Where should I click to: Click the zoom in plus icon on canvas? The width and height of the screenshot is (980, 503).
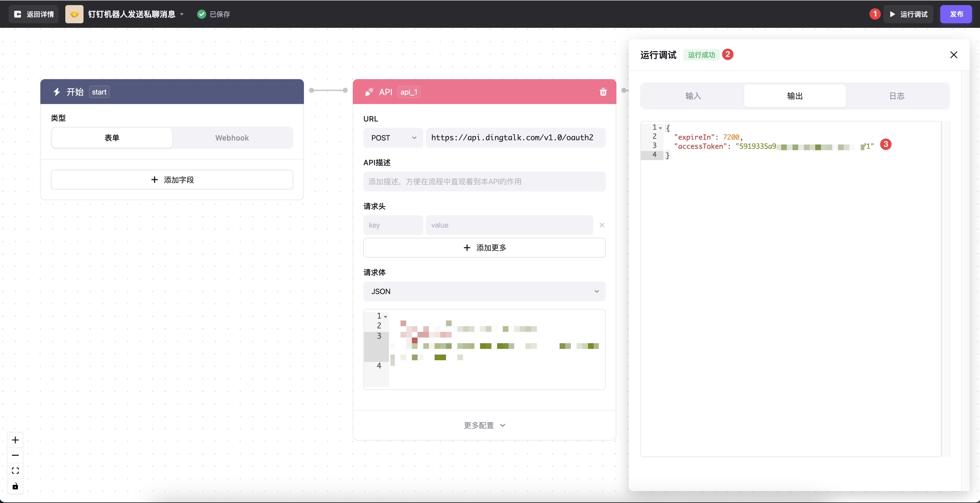point(15,440)
